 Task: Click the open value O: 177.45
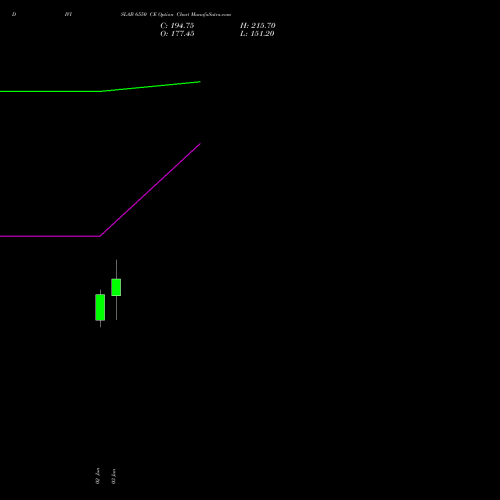pos(177,34)
